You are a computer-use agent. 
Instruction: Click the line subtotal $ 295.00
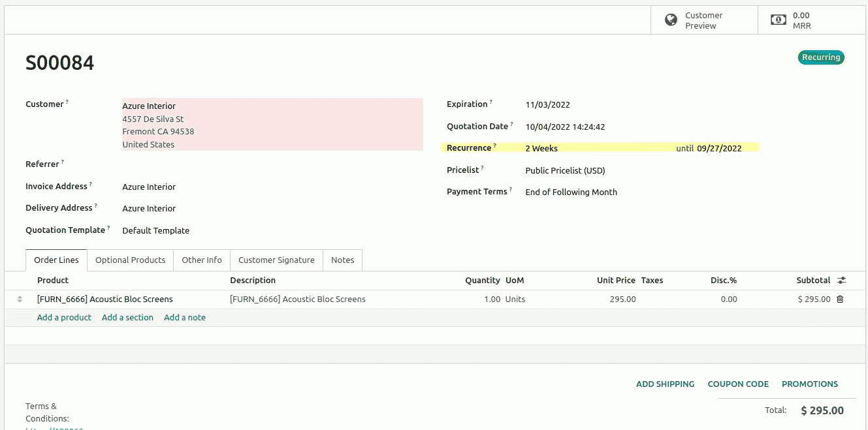pyautogui.click(x=814, y=299)
